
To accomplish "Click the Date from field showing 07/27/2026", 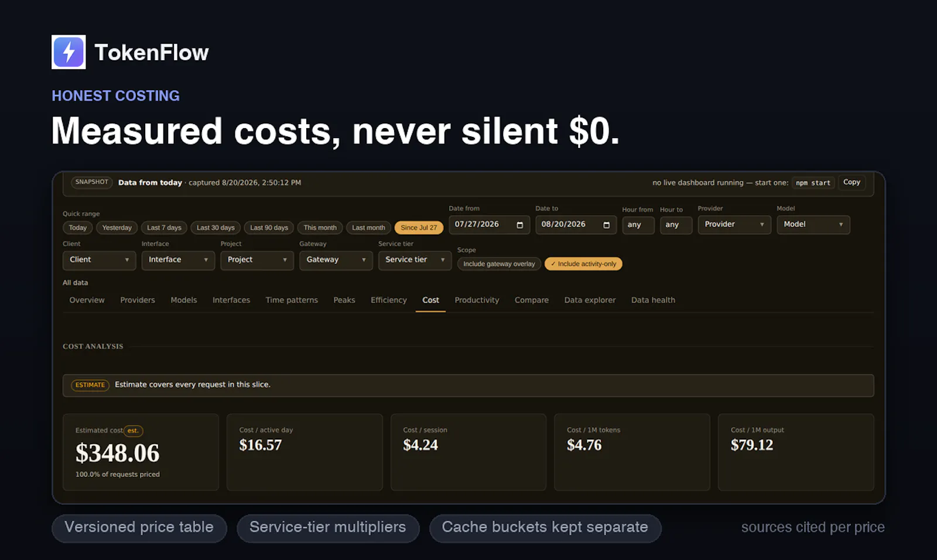I will (489, 225).
